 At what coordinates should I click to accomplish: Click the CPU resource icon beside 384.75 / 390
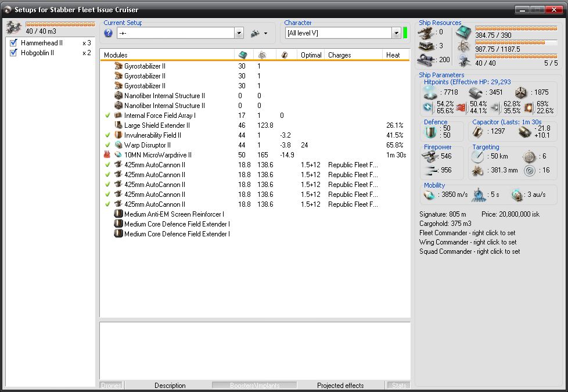[x=463, y=33]
